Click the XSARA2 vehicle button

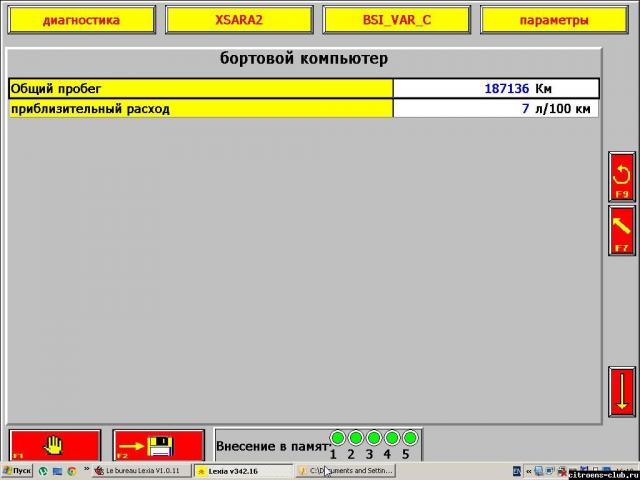(x=239, y=20)
